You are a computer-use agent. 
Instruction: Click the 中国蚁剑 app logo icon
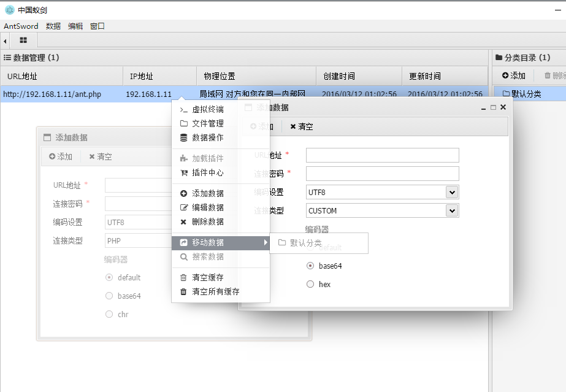pos(9,10)
